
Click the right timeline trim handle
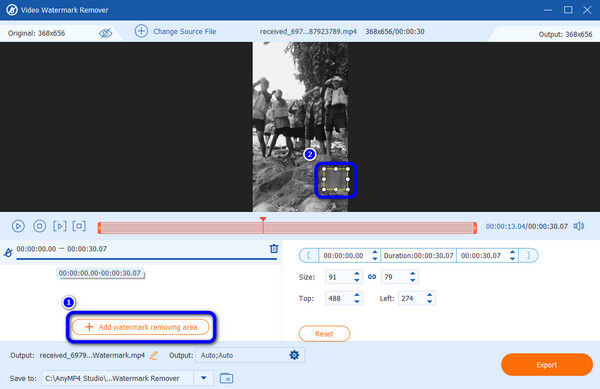pyautogui.click(x=475, y=228)
